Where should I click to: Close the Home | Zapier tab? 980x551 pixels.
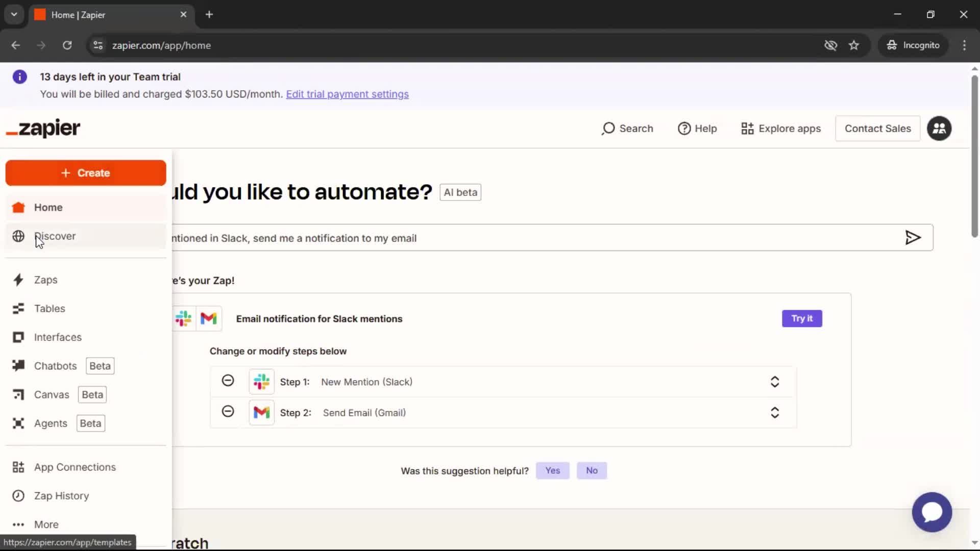pyautogui.click(x=183, y=15)
